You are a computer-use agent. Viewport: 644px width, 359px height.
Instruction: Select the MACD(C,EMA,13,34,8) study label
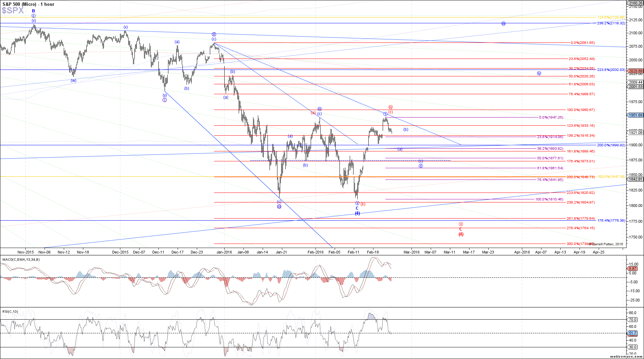21,259
